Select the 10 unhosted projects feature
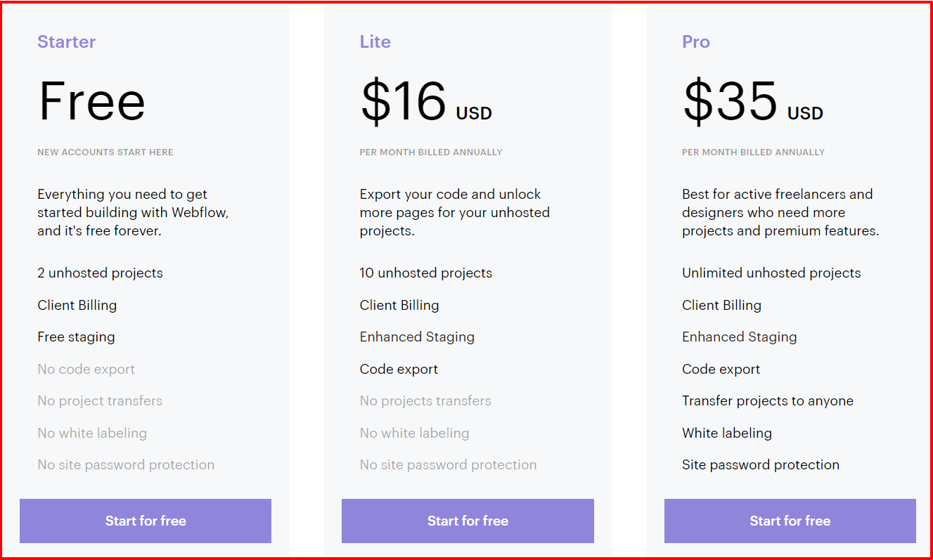 (425, 273)
